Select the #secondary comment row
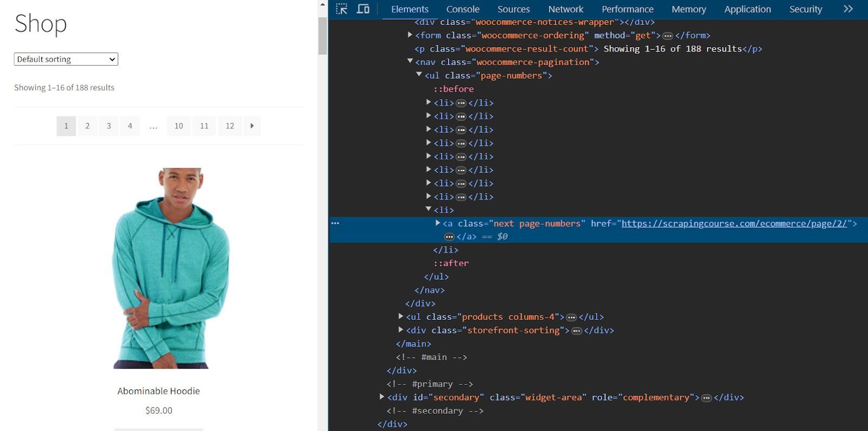 435,411
